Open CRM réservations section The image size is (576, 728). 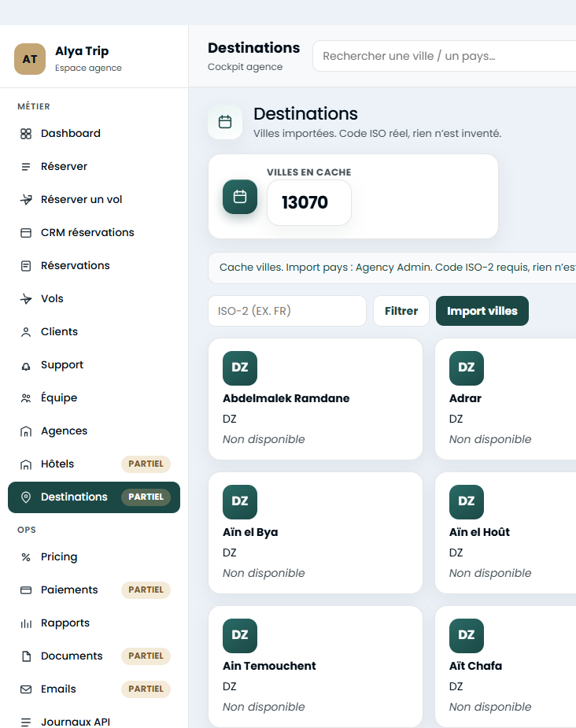tap(94, 233)
